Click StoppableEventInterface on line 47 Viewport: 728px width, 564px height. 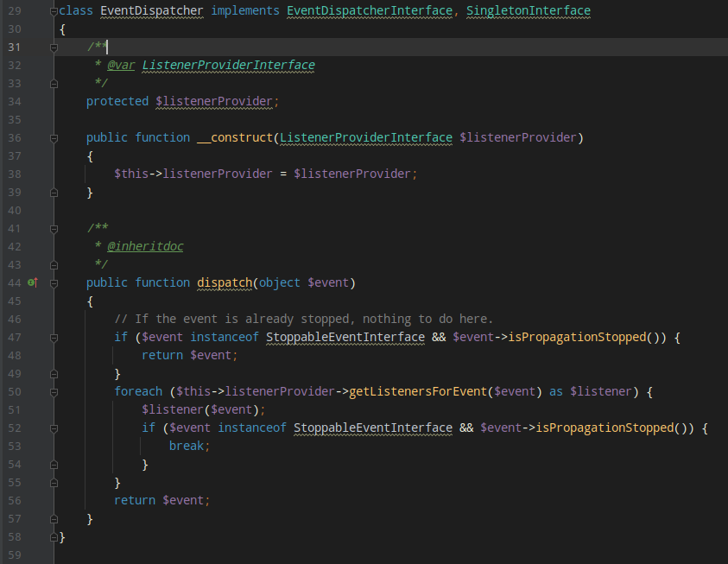(x=345, y=337)
